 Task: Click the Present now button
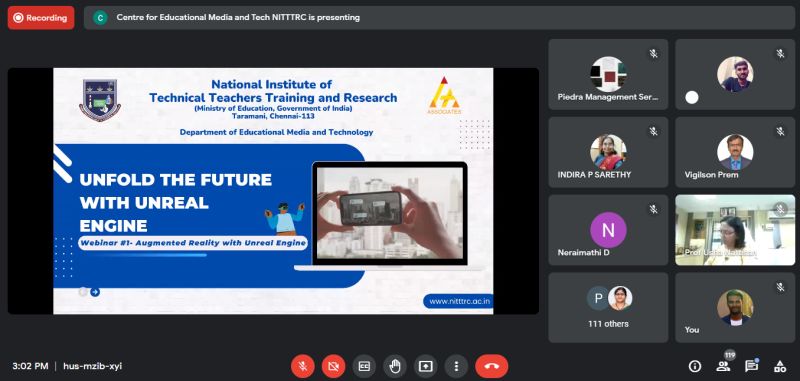click(x=426, y=366)
